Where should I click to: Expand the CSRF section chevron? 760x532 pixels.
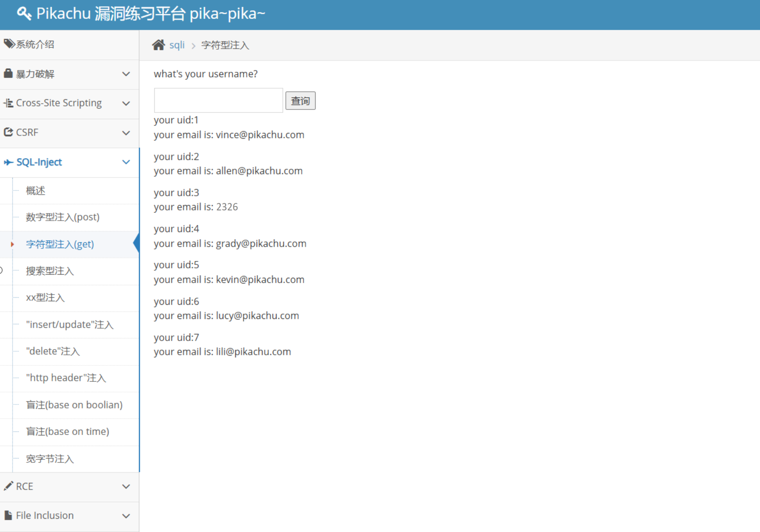tap(126, 133)
